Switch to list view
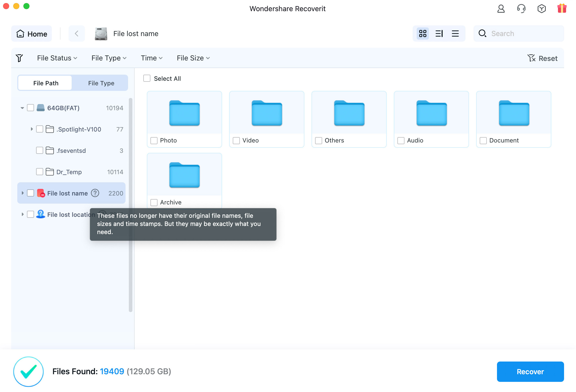This screenshot has height=392, width=576. coord(455,34)
